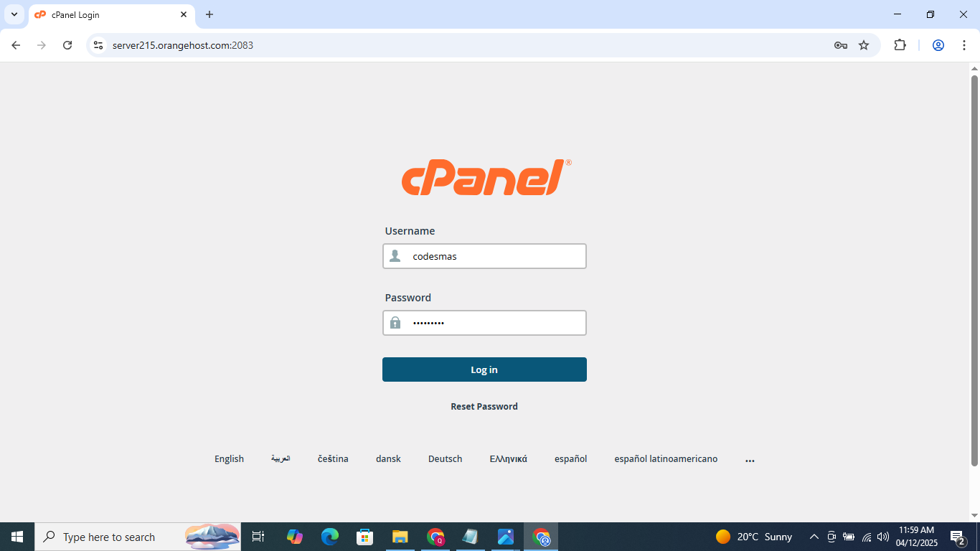Click the Reset Password link
The image size is (980, 551).
(484, 405)
